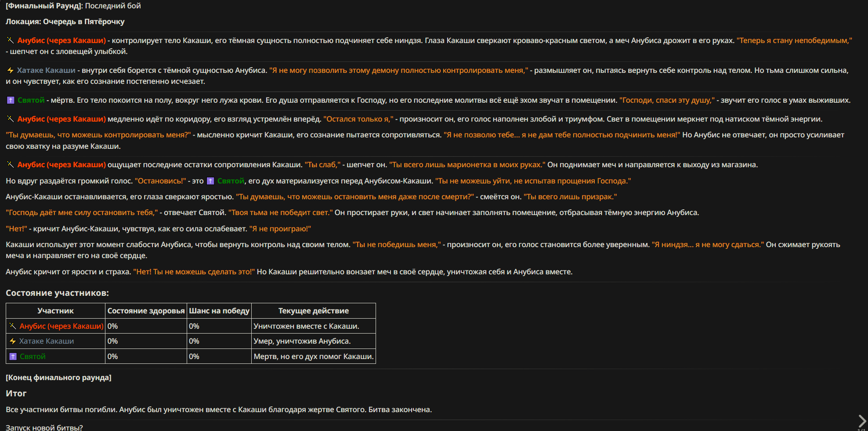Click the question "Запуск новой битвы?"
The height and width of the screenshot is (431, 868).
pyautogui.click(x=44, y=427)
